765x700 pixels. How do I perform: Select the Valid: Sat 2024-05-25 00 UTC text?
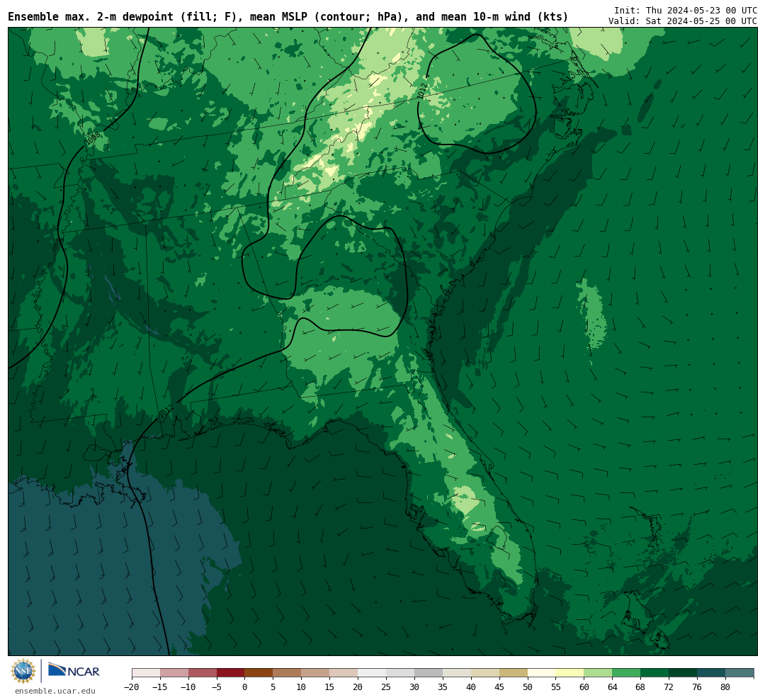pos(683,21)
